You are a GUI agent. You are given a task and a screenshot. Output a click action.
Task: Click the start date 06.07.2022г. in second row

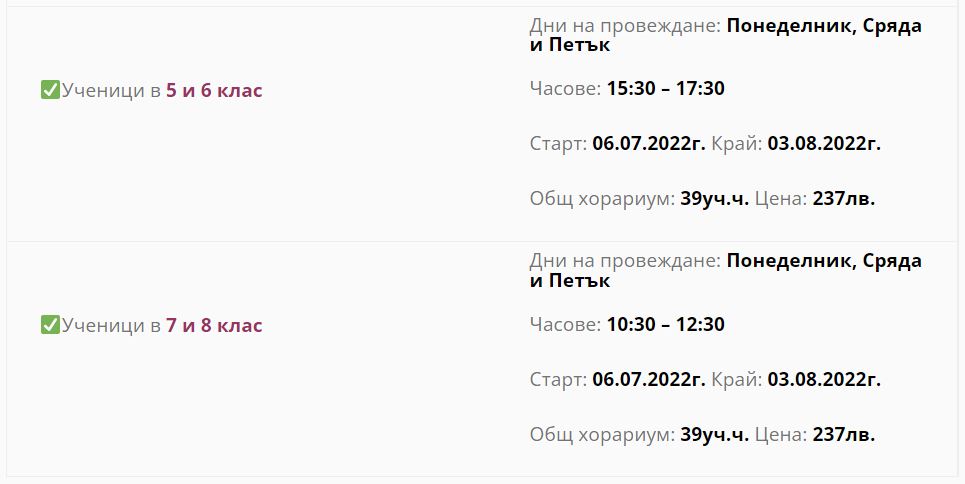[x=649, y=380]
